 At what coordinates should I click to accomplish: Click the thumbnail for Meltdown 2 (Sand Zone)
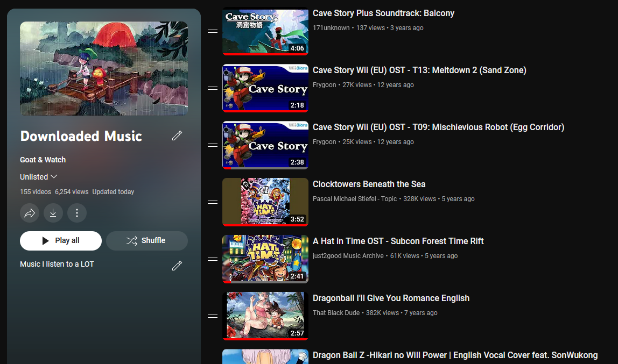(x=265, y=88)
